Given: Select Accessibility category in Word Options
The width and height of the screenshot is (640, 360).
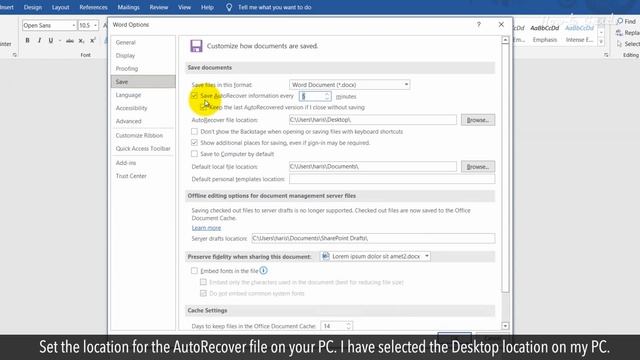Looking at the screenshot, I should point(131,108).
